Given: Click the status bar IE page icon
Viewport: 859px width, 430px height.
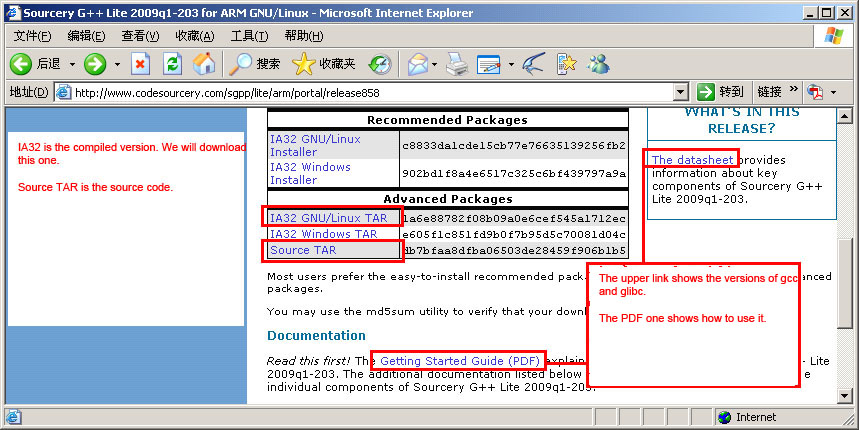Looking at the screenshot, I should point(14,417).
